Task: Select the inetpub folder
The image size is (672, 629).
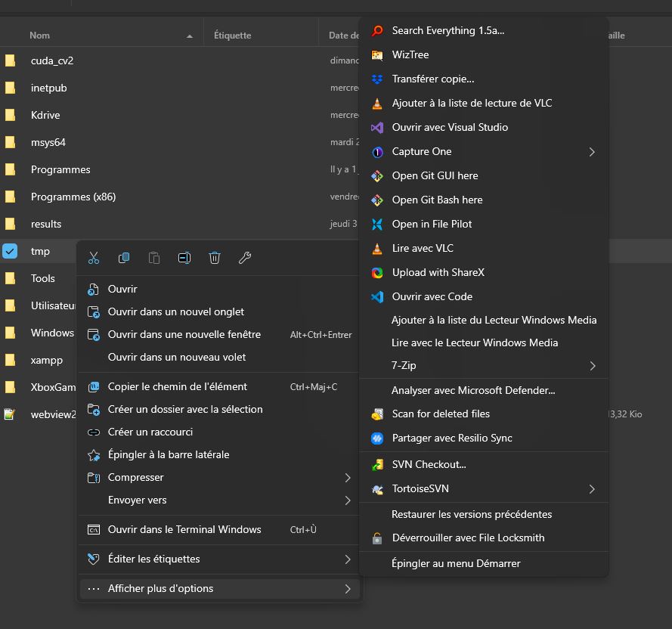Action: coord(49,88)
